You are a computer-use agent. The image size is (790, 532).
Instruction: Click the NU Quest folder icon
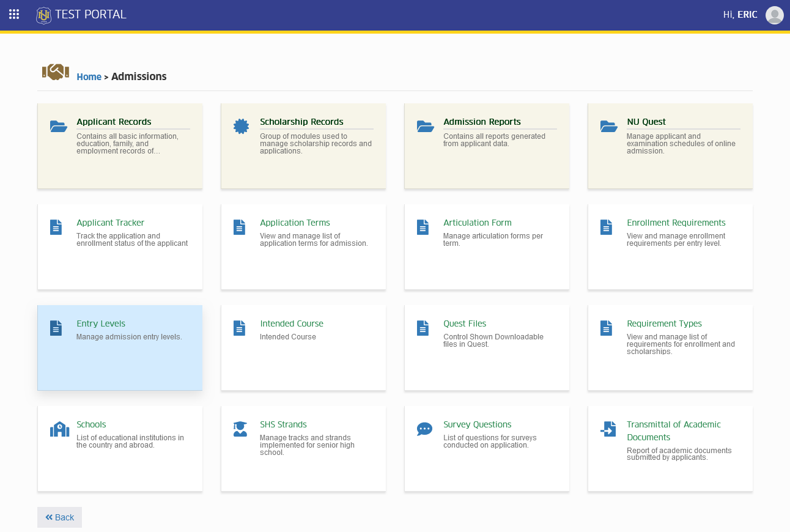click(x=609, y=127)
